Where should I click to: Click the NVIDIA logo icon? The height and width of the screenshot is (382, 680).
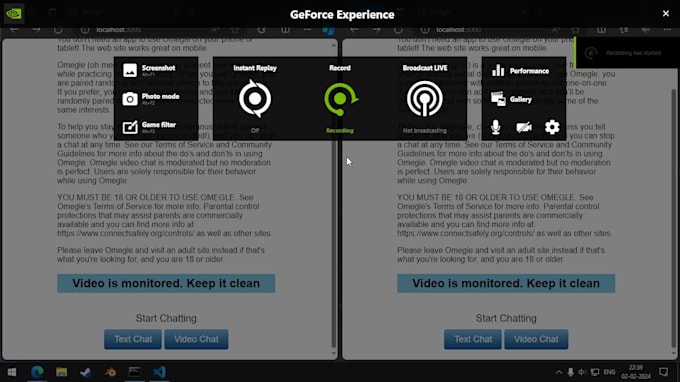(x=14, y=13)
